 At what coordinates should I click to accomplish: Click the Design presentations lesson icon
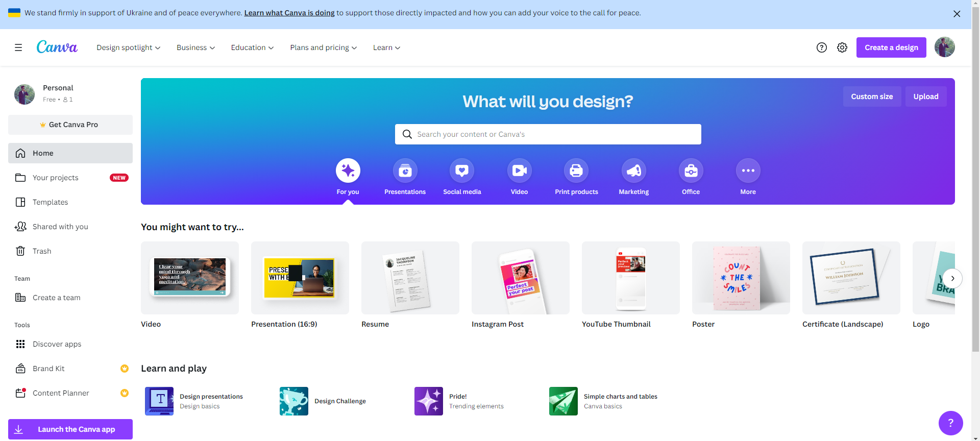[159, 401]
